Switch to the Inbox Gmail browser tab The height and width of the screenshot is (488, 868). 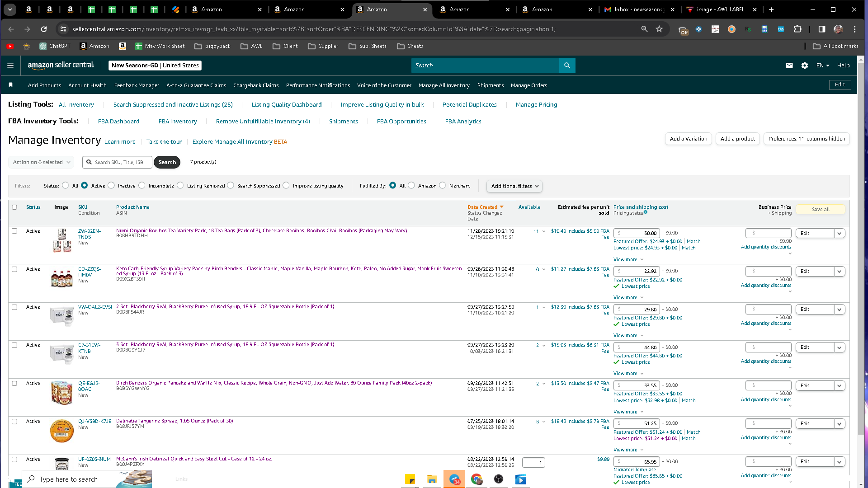[639, 9]
